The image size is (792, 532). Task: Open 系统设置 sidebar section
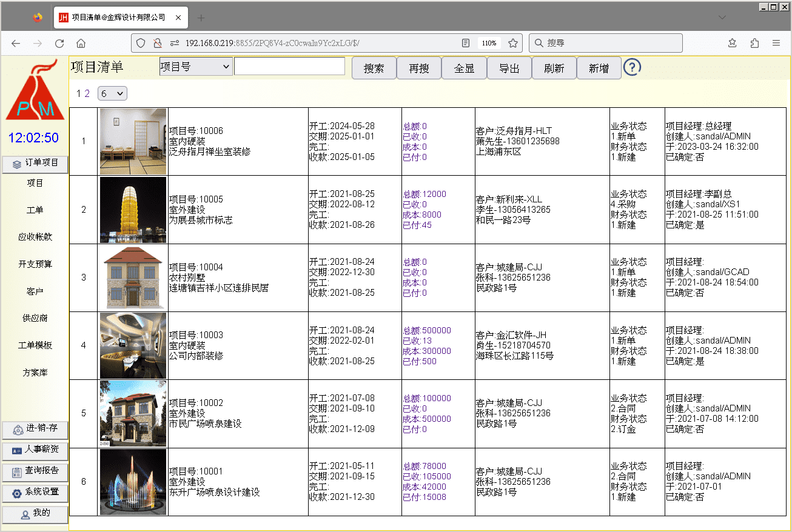[x=35, y=493]
